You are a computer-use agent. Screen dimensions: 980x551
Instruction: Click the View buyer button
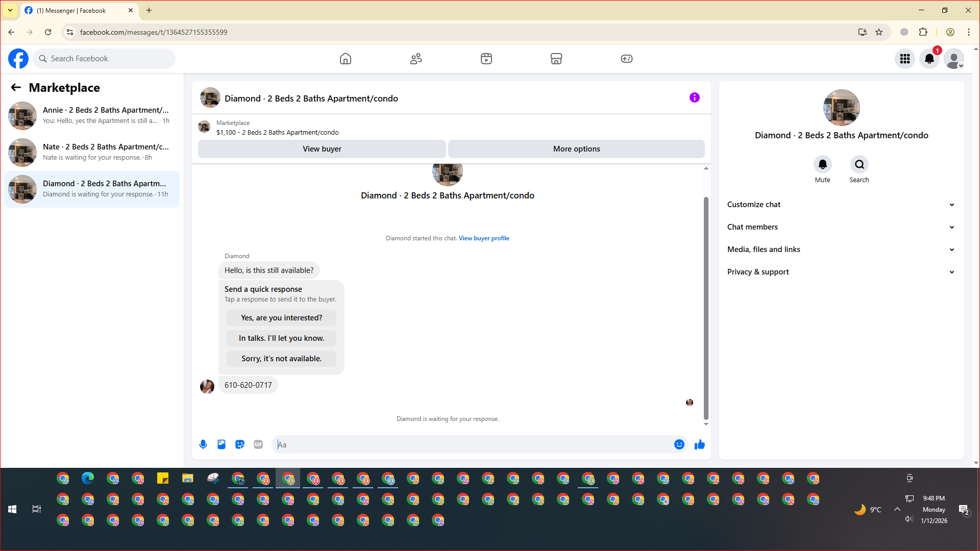(x=322, y=149)
